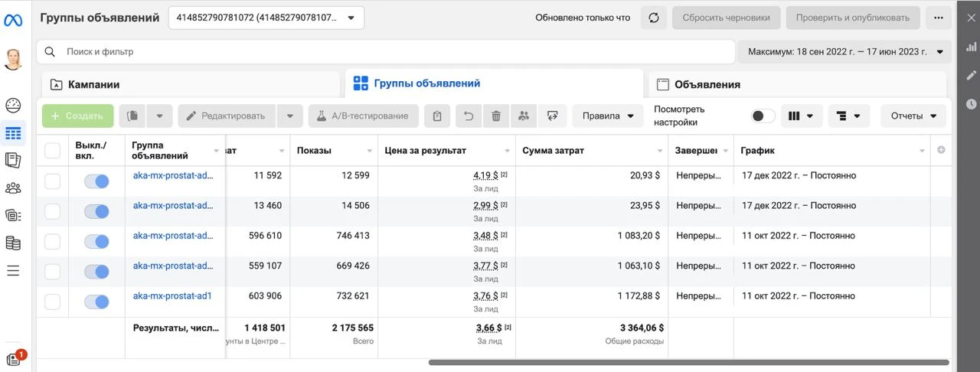This screenshot has width=980, height=372.
Task: Click the duplicate ad sets icon
Action: point(132,116)
